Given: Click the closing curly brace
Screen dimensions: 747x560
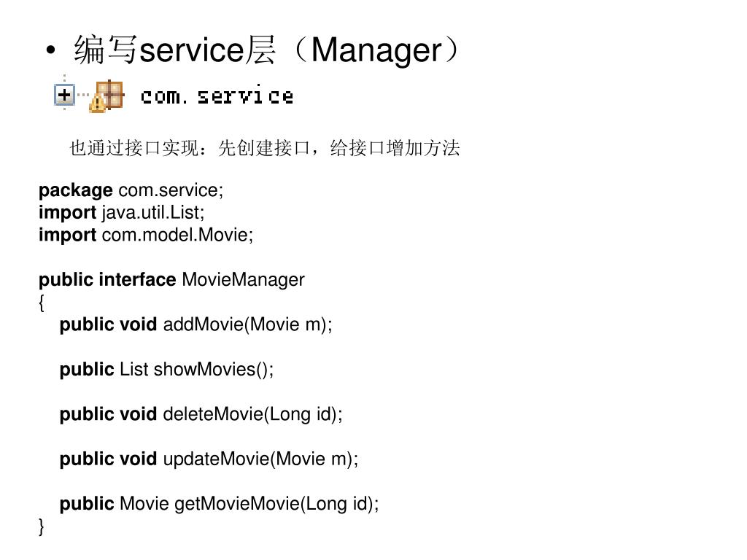Looking at the screenshot, I should click(42, 526).
